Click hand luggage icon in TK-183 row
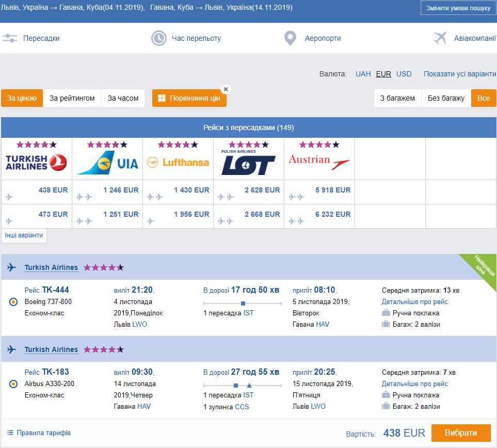The width and height of the screenshot is (497, 448). pyautogui.click(x=386, y=395)
